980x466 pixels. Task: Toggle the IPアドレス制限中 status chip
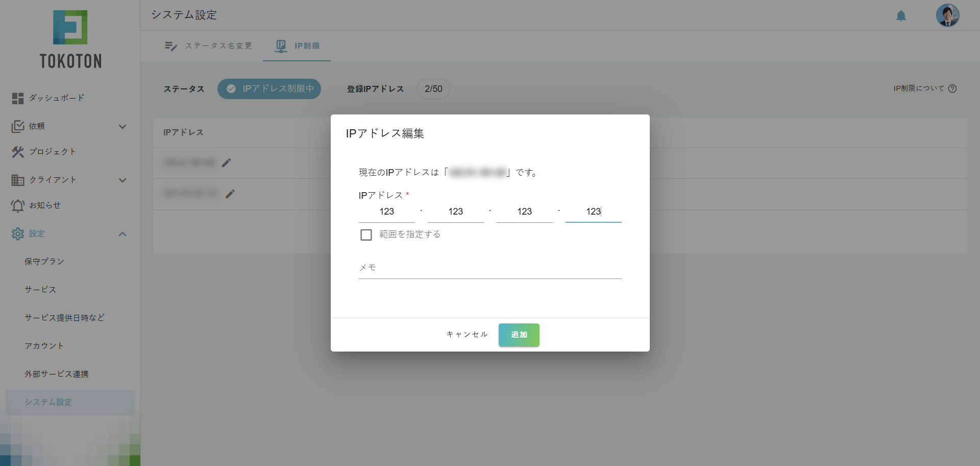click(269, 89)
